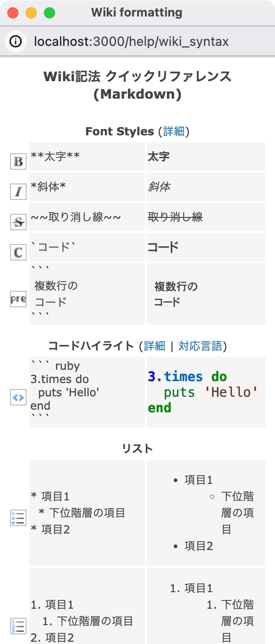The height and width of the screenshot is (644, 275).
Task: Click the green macOS zoom window button
Action: (x=49, y=13)
